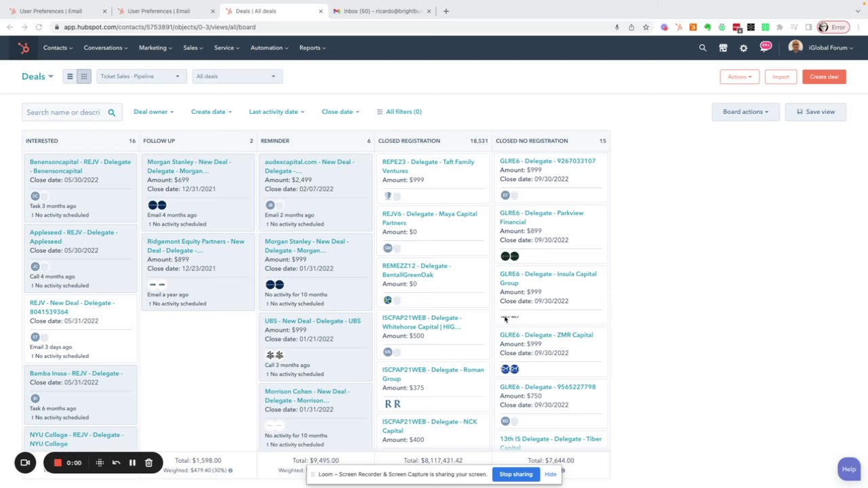Click the Loom drag-handle grid icon

100,463
